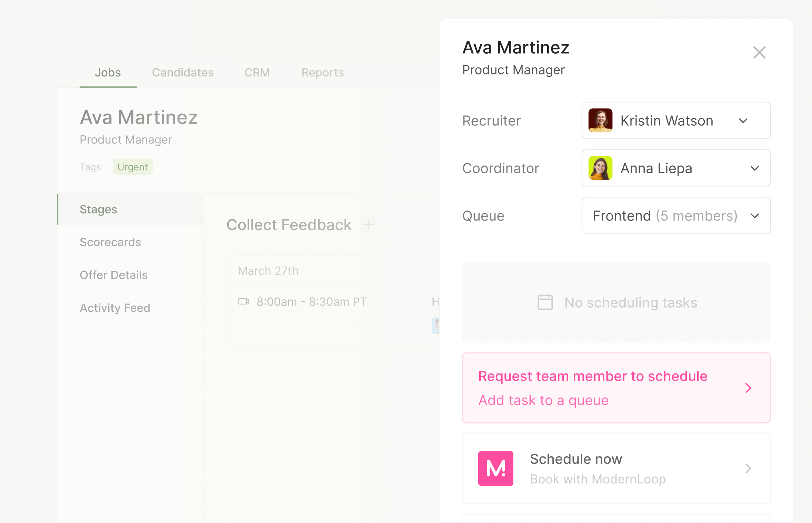This screenshot has width=812, height=523.
Task: Click the calendar icon in the empty tasks area
Action: 545,302
